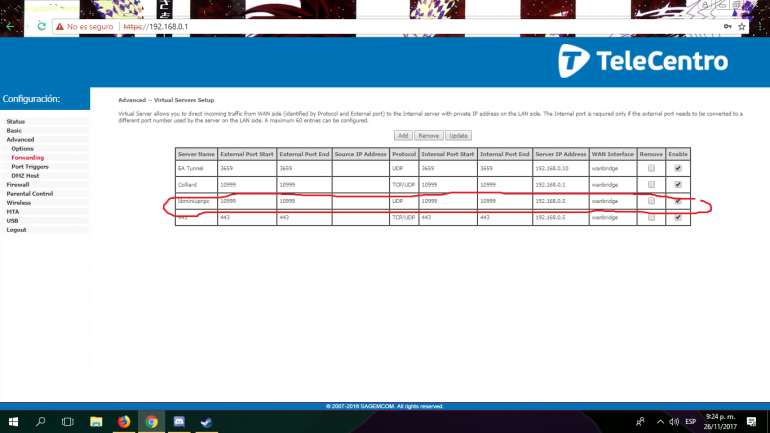Tick Remove checkbox for the 443 row

(651, 217)
